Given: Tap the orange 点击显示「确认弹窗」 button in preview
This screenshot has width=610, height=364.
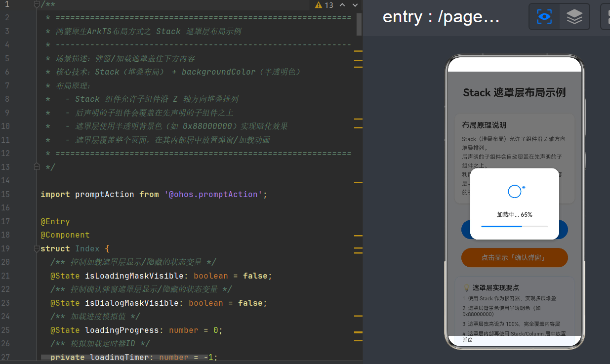Looking at the screenshot, I should point(514,257).
